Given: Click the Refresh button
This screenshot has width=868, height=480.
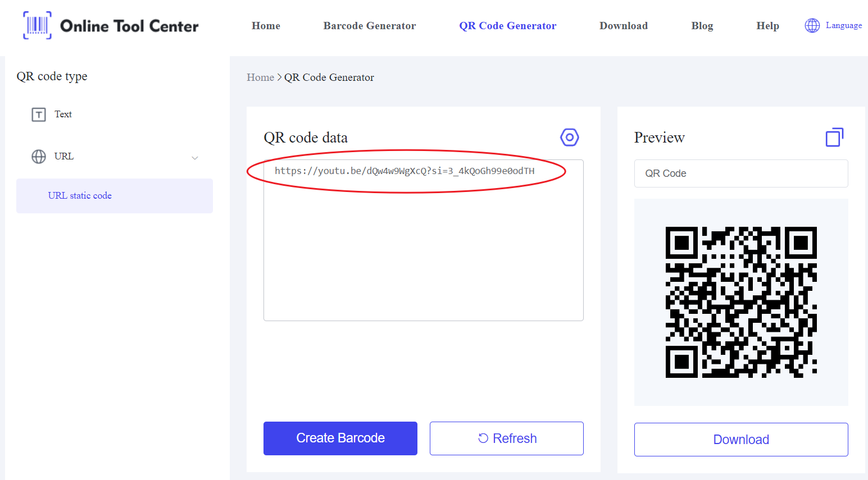Looking at the screenshot, I should pyautogui.click(x=506, y=438).
